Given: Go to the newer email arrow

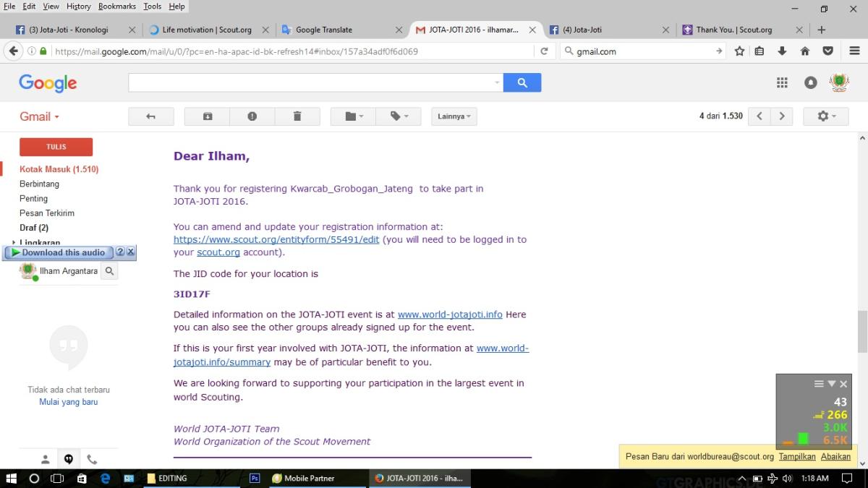Looking at the screenshot, I should pos(759,116).
